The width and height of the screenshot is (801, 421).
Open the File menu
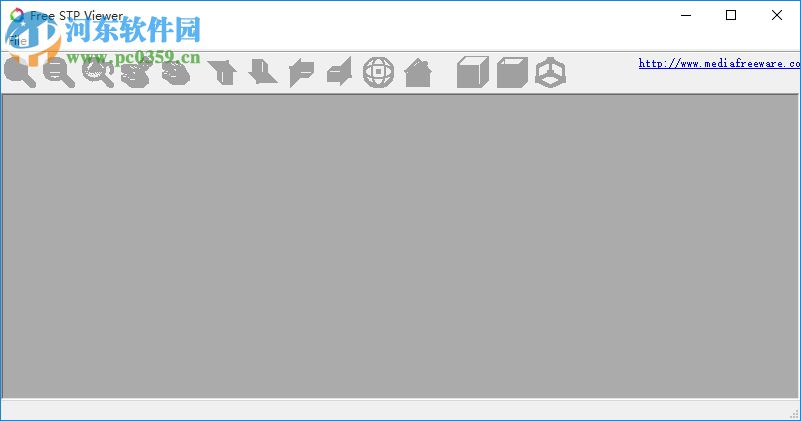(17, 41)
